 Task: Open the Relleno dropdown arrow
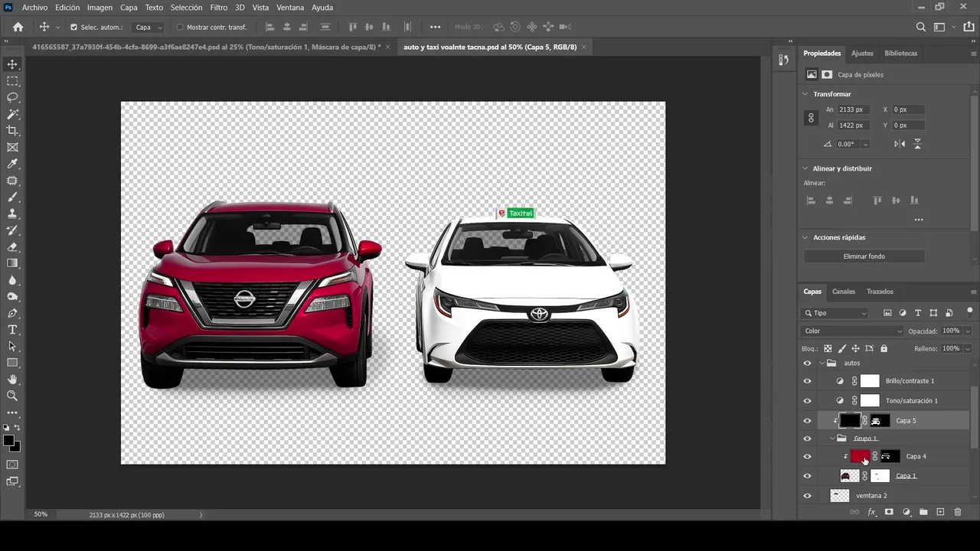[x=968, y=348]
